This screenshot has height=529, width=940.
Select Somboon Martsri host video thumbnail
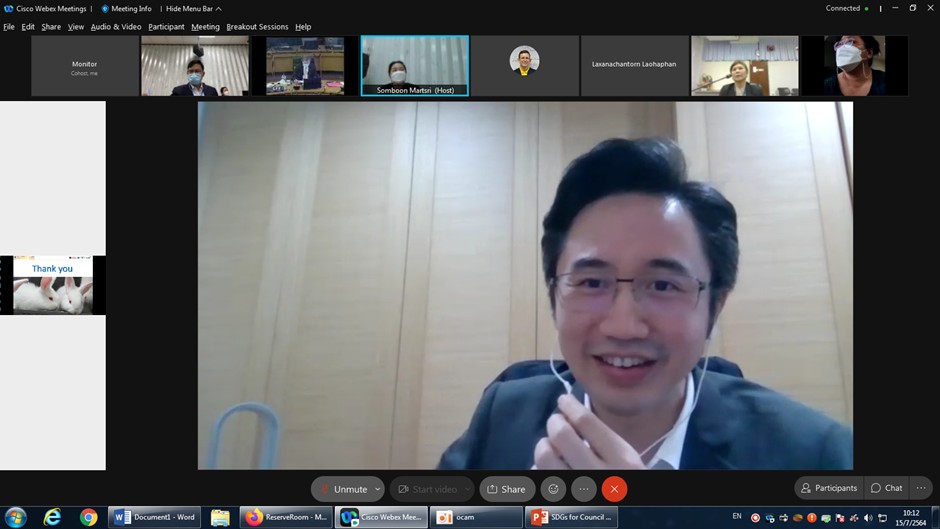click(x=414, y=65)
